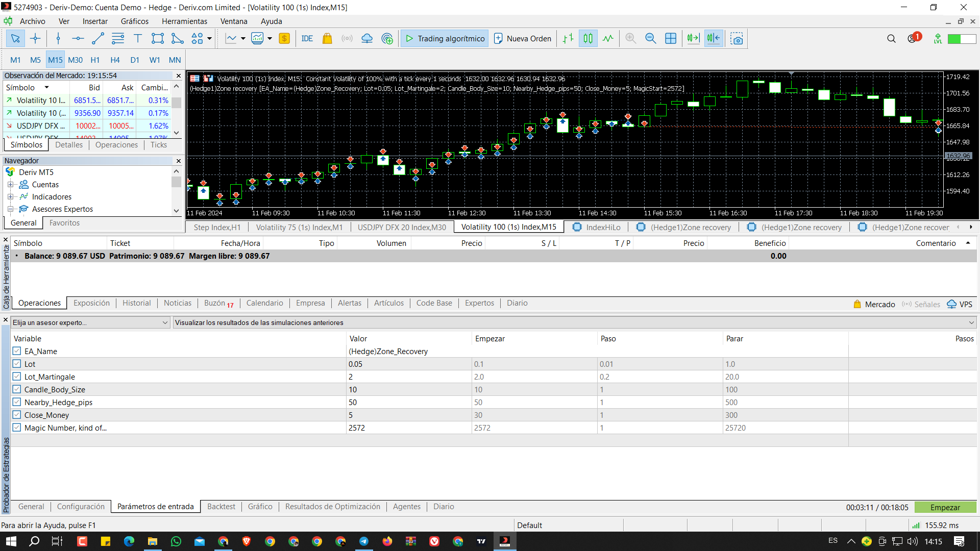This screenshot has width=980, height=551.
Task: Switch to the Backtest tab
Action: coord(221,507)
